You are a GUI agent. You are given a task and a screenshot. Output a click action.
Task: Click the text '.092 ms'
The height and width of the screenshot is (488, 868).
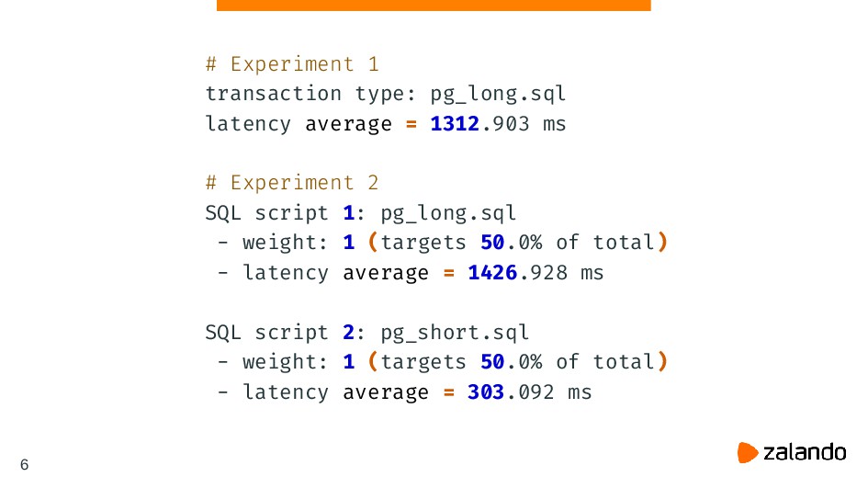point(548,392)
